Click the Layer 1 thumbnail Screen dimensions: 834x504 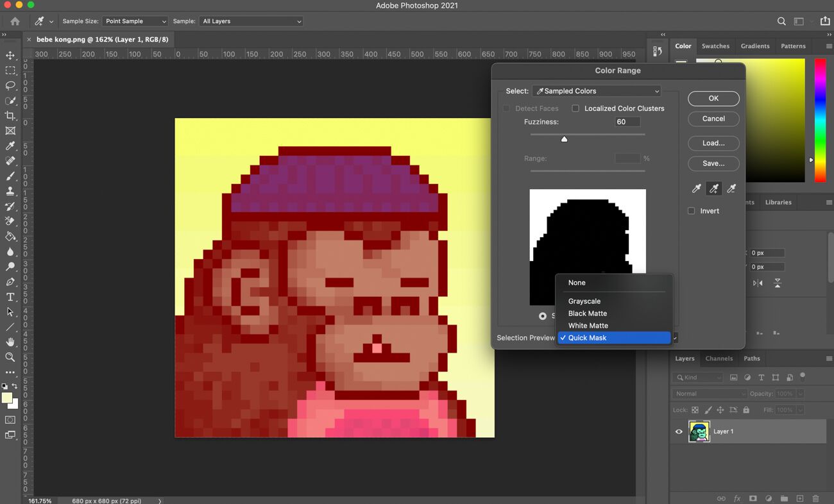[x=699, y=431]
